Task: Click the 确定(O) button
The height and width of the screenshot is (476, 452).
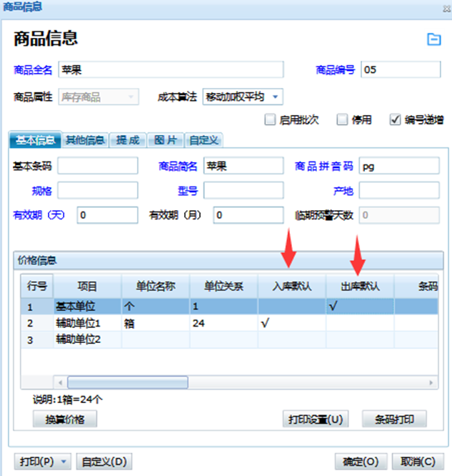Action: tap(361, 462)
